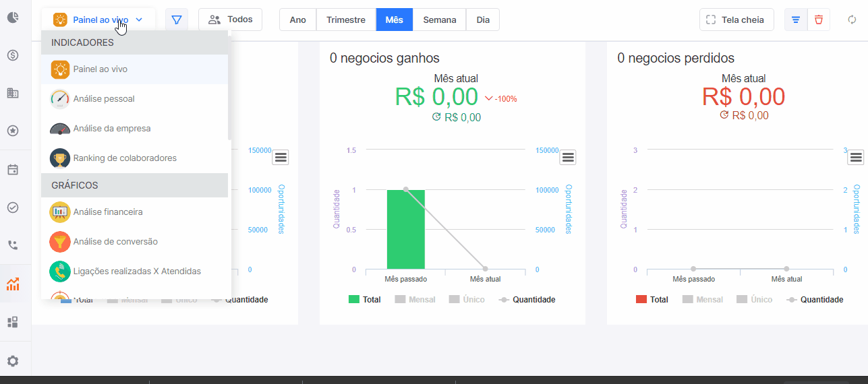The height and width of the screenshot is (384, 868).
Task: Click the Análise financeira chart icon
Action: pos(60,212)
